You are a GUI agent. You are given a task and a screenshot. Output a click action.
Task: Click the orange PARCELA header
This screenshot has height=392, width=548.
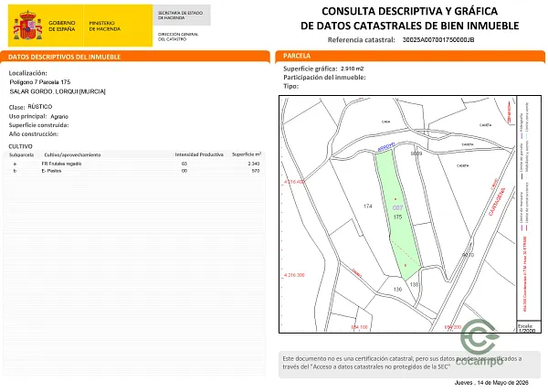click(297, 56)
